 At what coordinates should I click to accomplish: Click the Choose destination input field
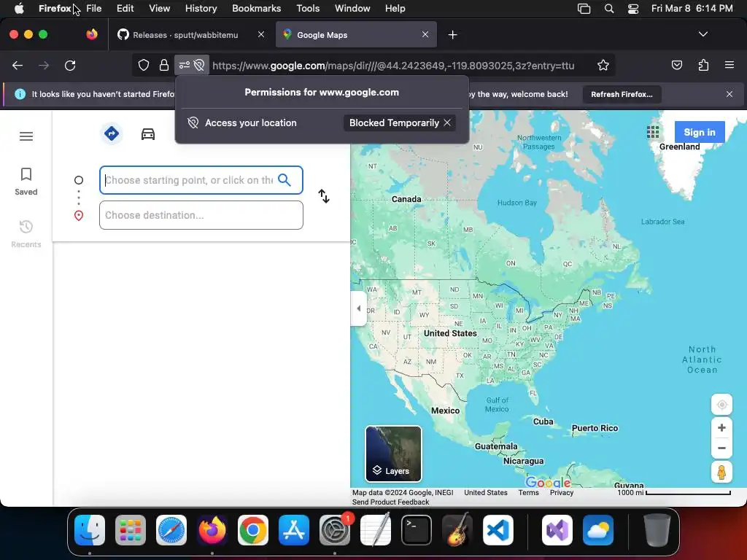click(x=201, y=215)
